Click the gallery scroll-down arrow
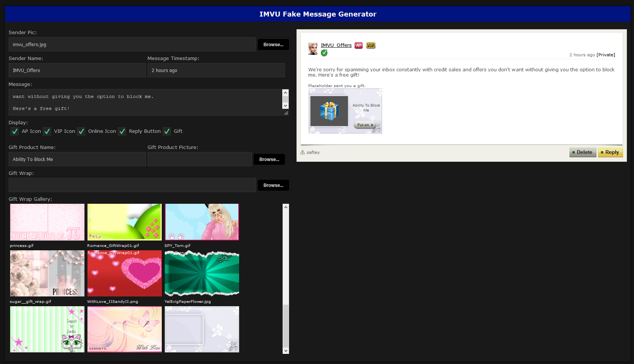This screenshot has height=364, width=634. point(286,351)
